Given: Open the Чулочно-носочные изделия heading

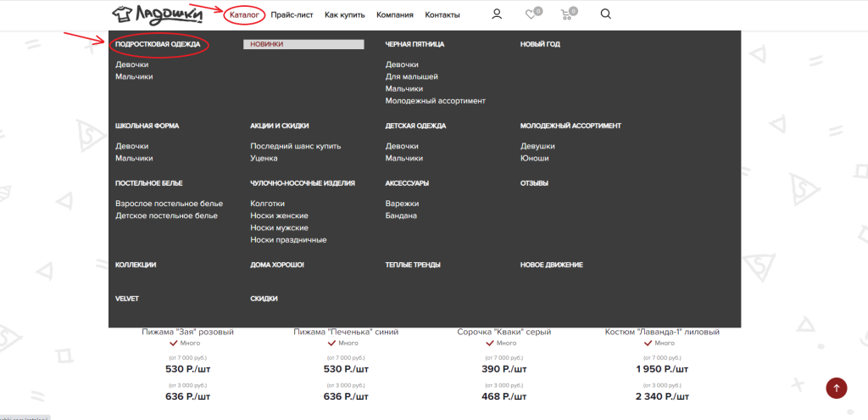Looking at the screenshot, I should pos(303,183).
